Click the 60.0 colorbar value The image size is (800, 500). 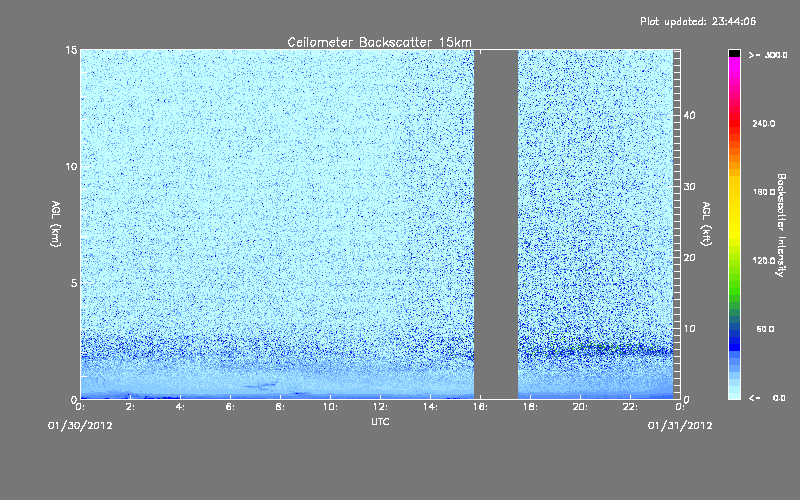click(765, 329)
